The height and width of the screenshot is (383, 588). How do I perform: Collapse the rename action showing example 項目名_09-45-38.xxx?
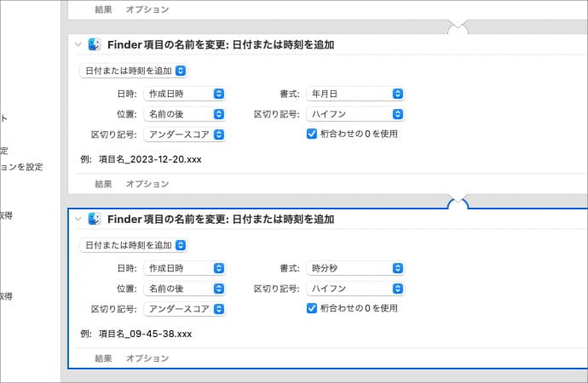click(x=79, y=220)
